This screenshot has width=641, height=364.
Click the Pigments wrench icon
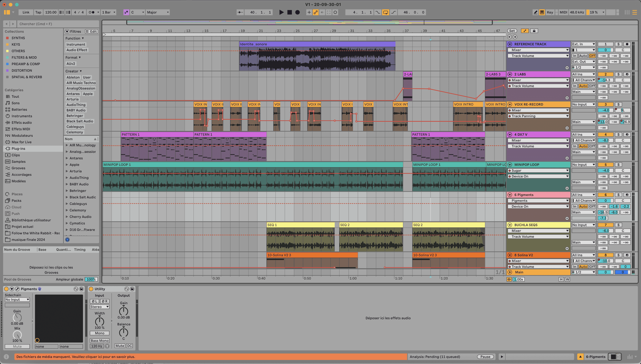pos(17,289)
